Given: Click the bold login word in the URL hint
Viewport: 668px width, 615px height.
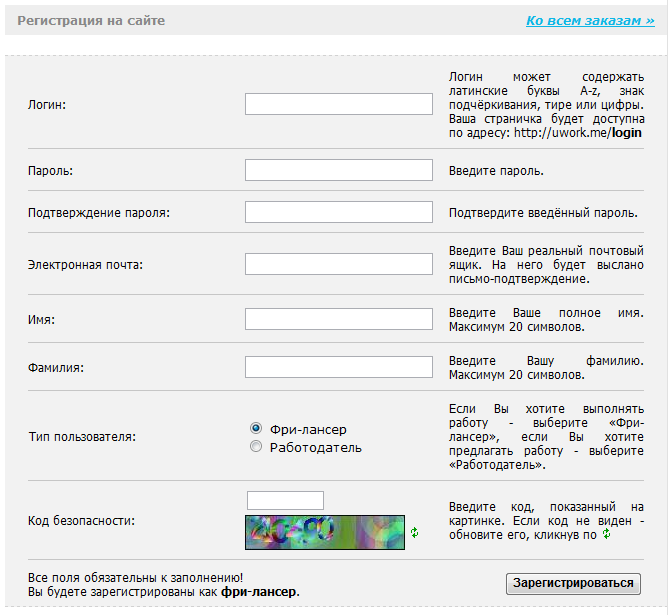Looking at the screenshot, I should 627,133.
